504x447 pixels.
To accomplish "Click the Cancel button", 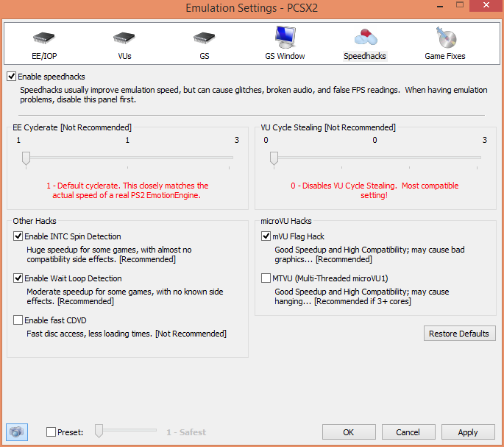I will click(408, 432).
